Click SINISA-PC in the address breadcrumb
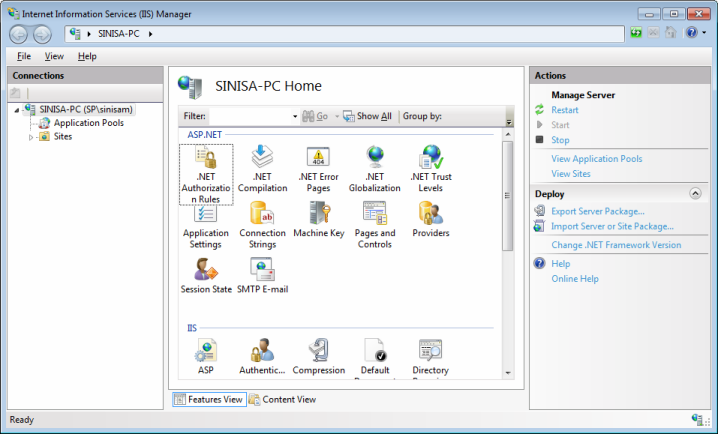Screen dimensions: 718x435 pyautogui.click(x=119, y=34)
